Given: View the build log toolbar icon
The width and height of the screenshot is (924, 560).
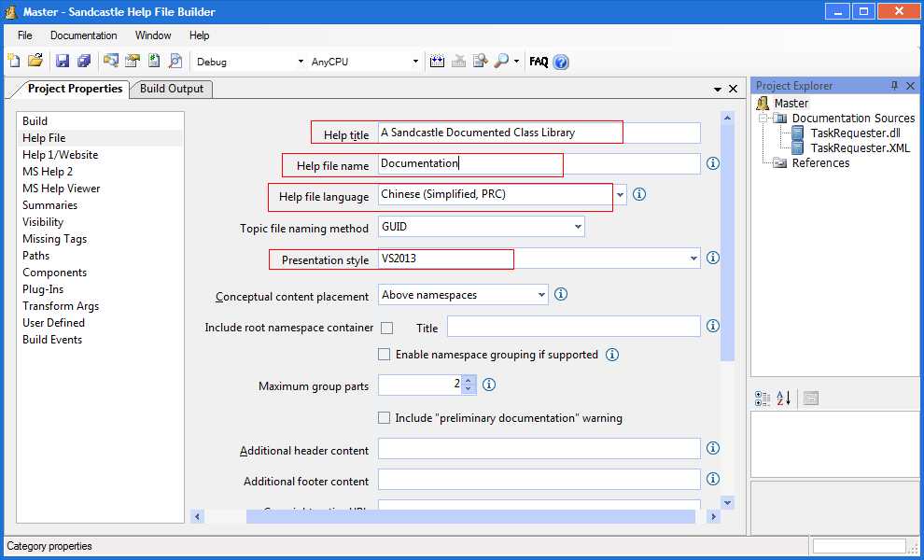Looking at the screenshot, I should [481, 62].
